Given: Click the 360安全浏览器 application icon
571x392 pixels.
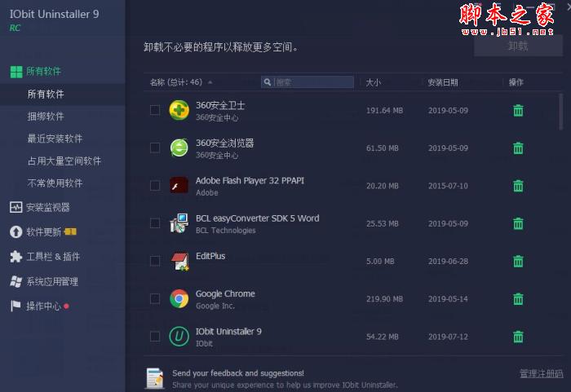Looking at the screenshot, I should point(179,148).
